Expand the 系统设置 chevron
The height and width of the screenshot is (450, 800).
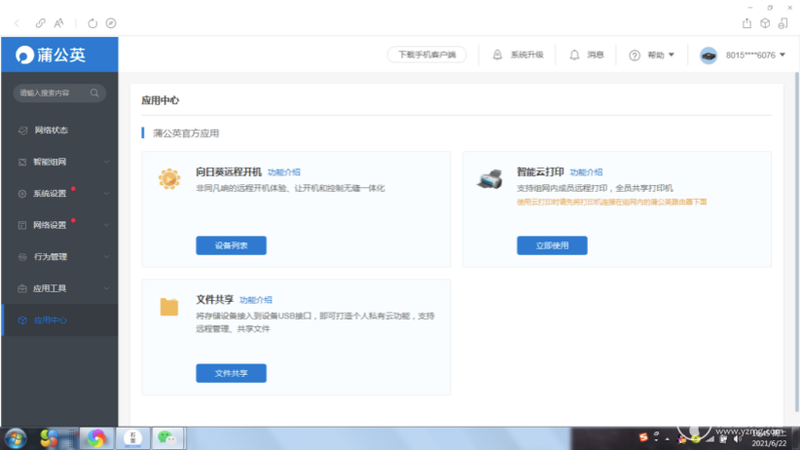coord(106,193)
